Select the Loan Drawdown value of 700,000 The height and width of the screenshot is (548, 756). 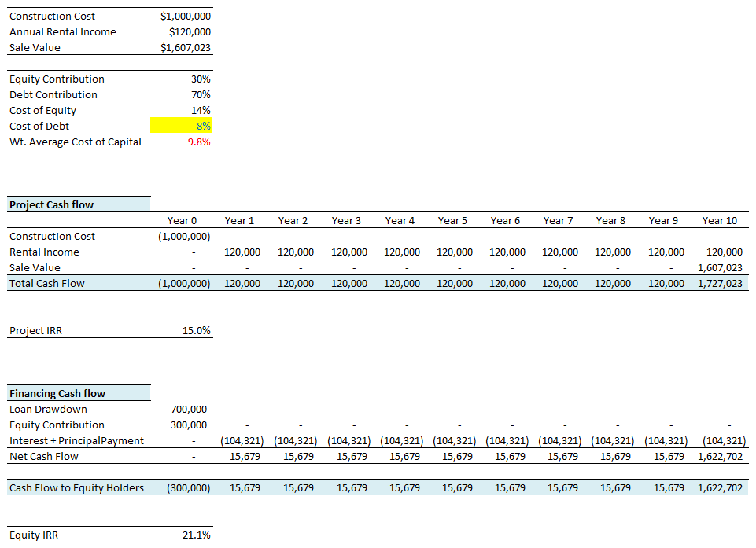tap(188, 409)
